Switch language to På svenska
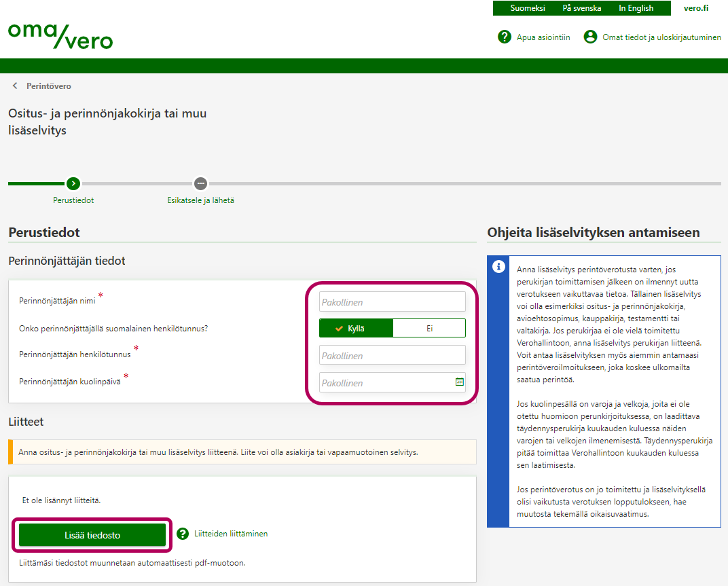This screenshot has width=728, height=586. coord(581,8)
